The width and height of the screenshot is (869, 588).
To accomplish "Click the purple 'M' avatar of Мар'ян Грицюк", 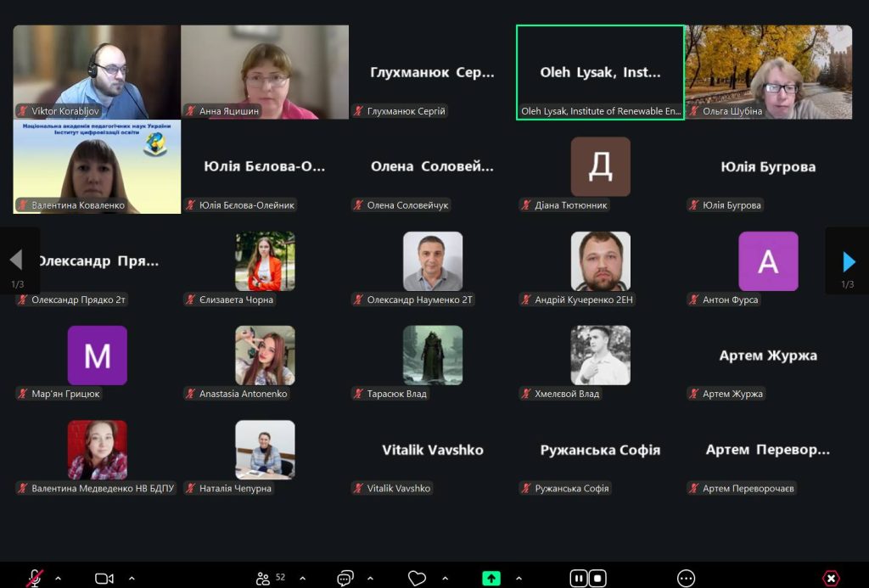I will 97,356.
